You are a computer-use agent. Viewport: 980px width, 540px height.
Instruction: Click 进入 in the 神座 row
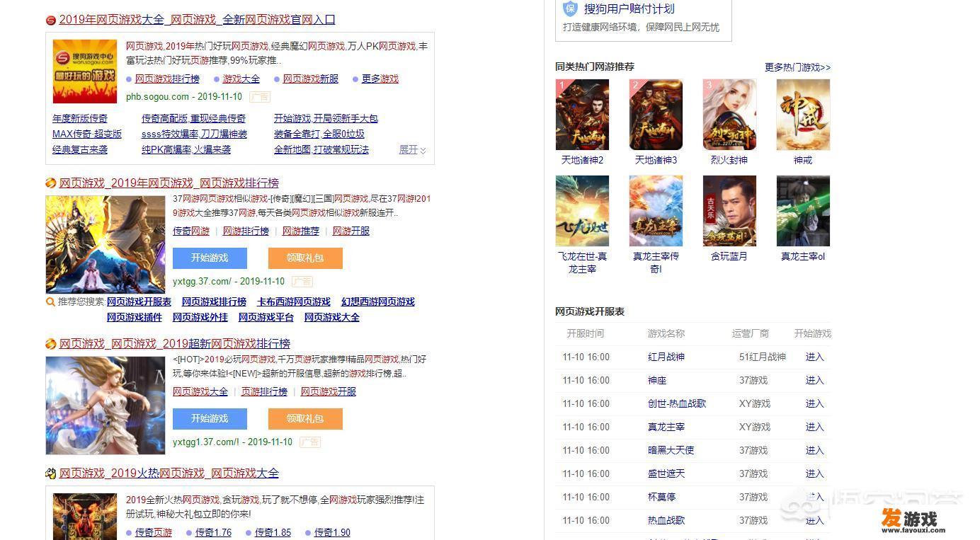[815, 381]
